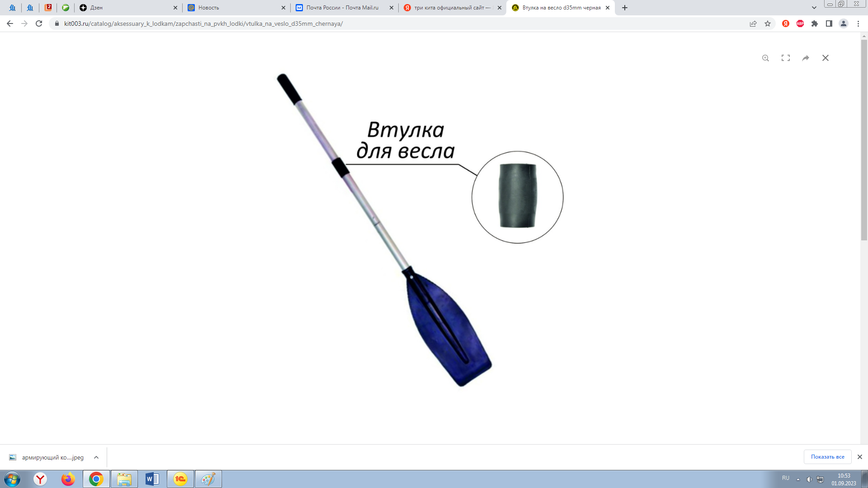Switch to the Почта России tab
Viewport: 868px width, 488px height.
point(342,8)
